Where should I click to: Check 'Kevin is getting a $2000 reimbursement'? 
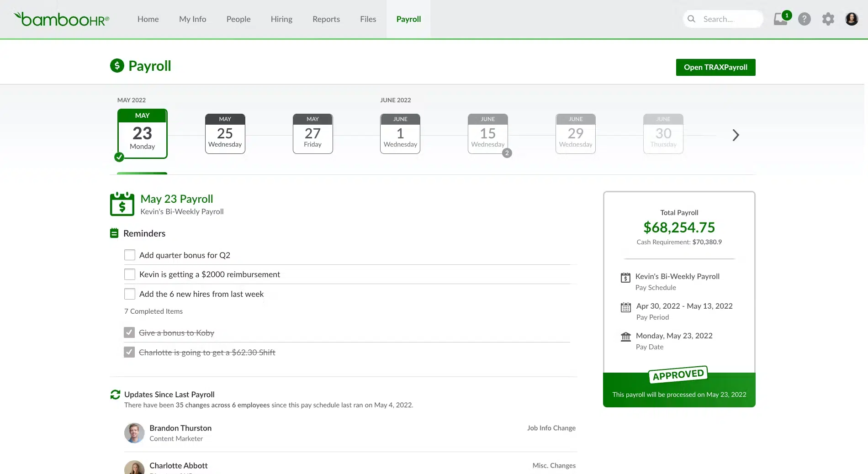click(130, 274)
